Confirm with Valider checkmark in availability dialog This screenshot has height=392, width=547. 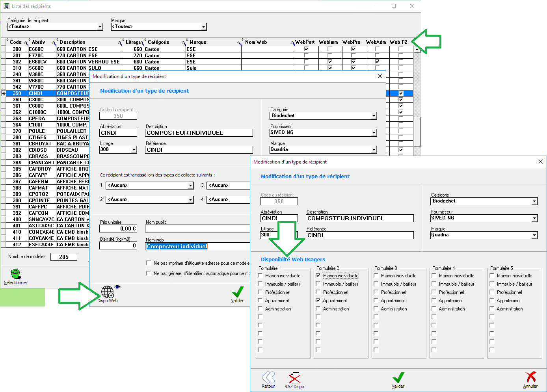coord(398,377)
